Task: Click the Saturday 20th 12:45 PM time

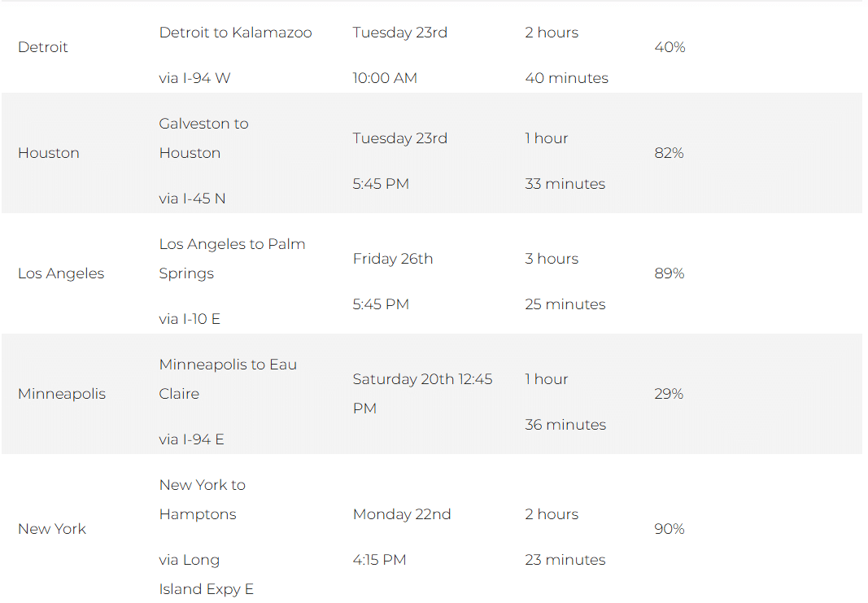Action: (x=422, y=394)
